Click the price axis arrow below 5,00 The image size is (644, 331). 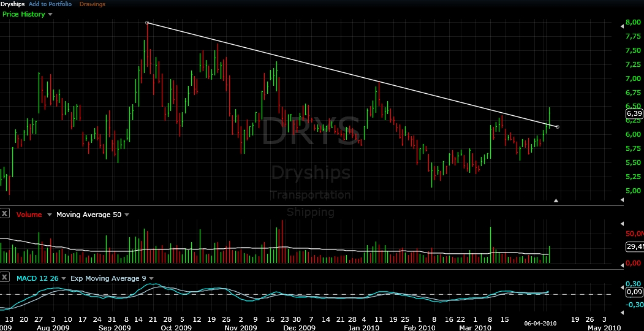(x=622, y=199)
